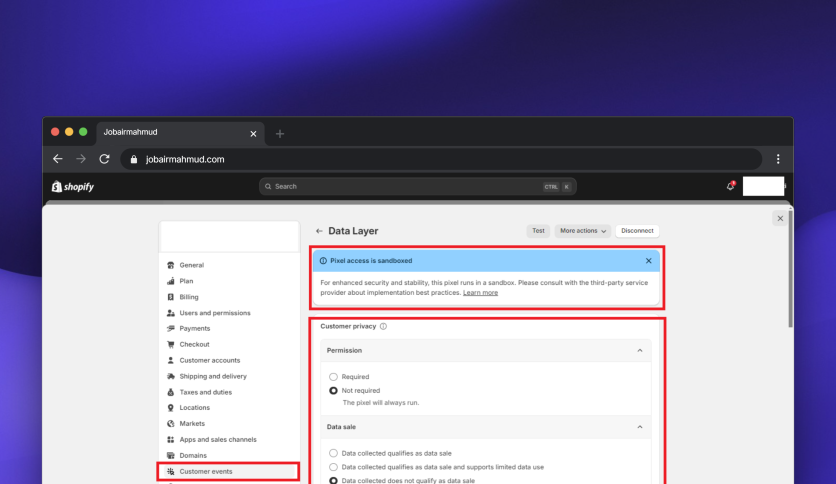Click the Locations pin icon
This screenshot has width=836, height=484.
click(171, 408)
